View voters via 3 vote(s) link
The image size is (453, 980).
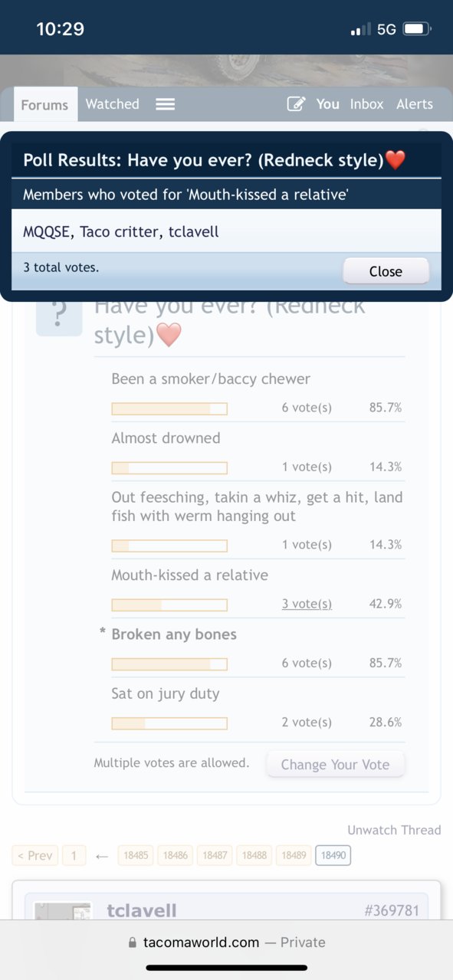(x=307, y=604)
